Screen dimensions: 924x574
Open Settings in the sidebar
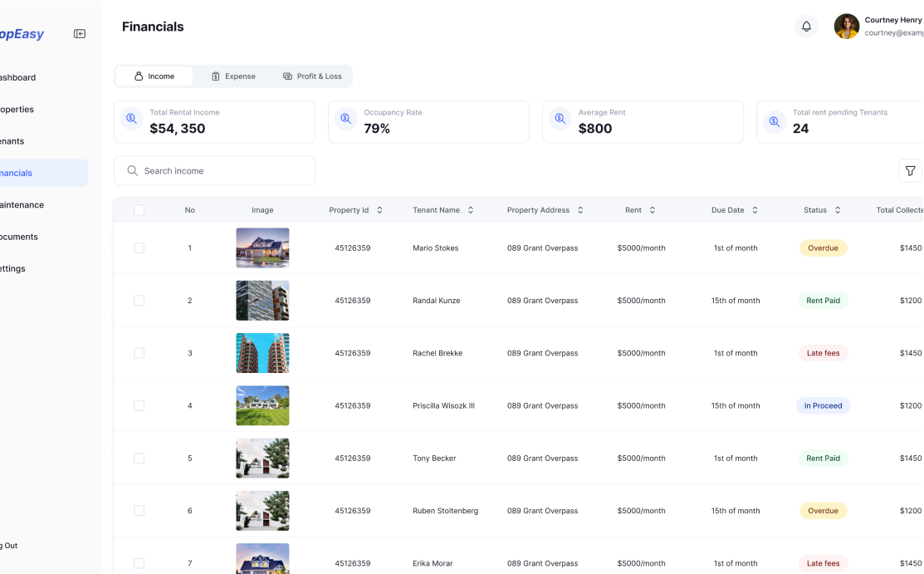[x=13, y=268]
